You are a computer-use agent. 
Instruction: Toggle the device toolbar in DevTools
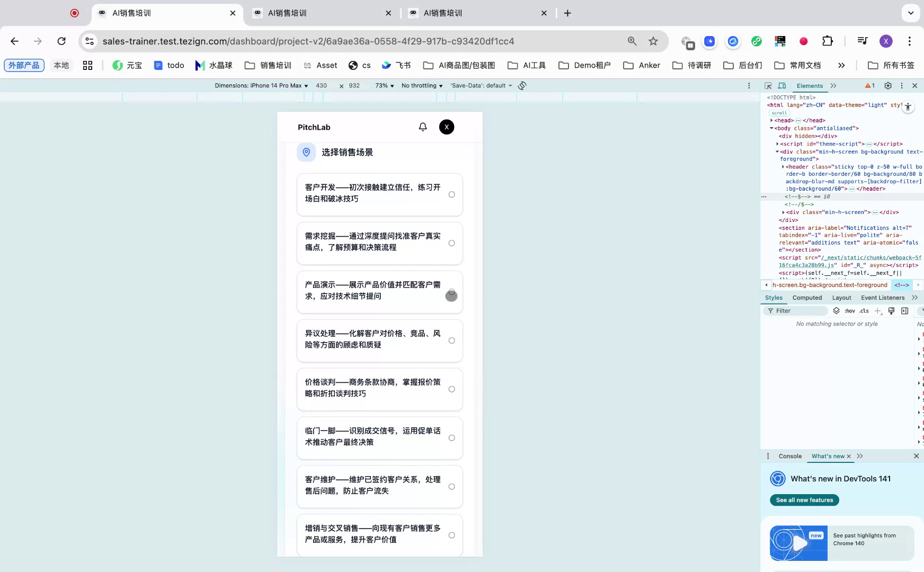(781, 85)
